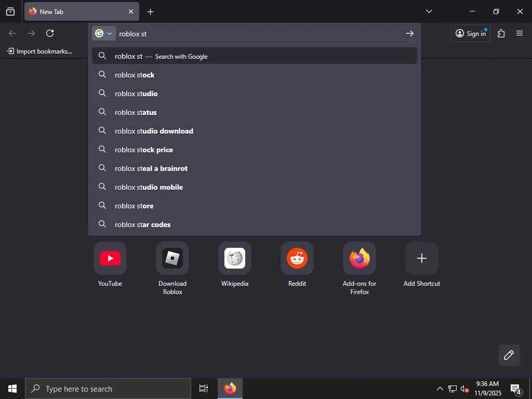
Task: Open the Windows Start menu
Action: [12, 389]
